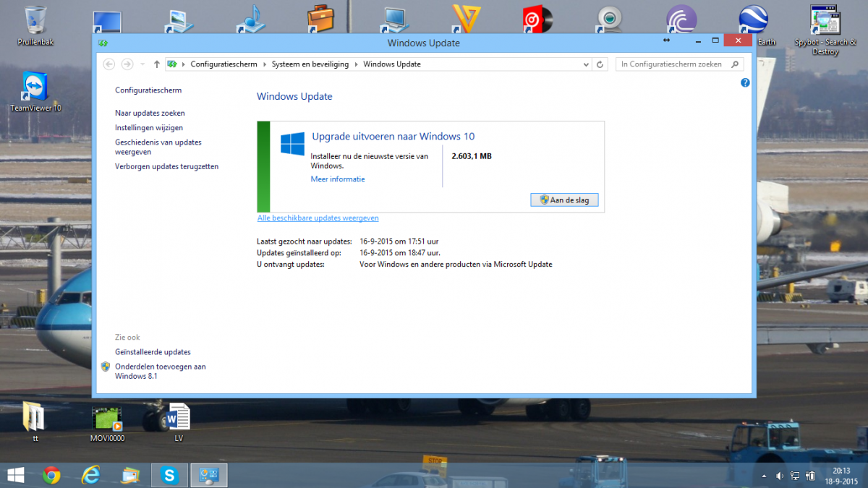Click the Windows Update title bar icon
The image size is (868, 488).
[102, 43]
